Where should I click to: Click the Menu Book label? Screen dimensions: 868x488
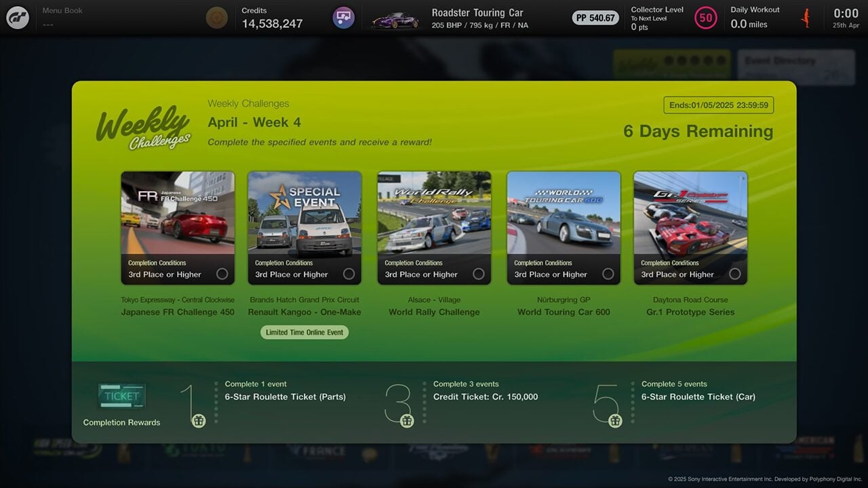pos(62,11)
